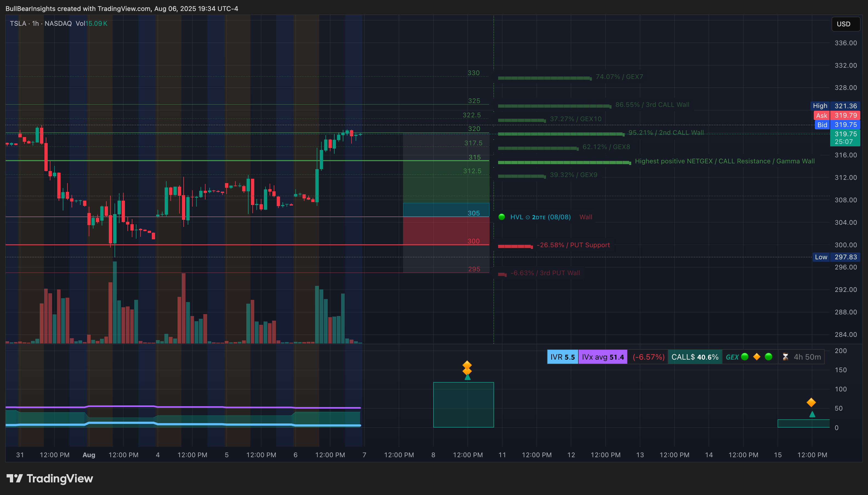The image size is (868, 495).
Task: Click the Low 297.83 price label
Action: click(836, 257)
